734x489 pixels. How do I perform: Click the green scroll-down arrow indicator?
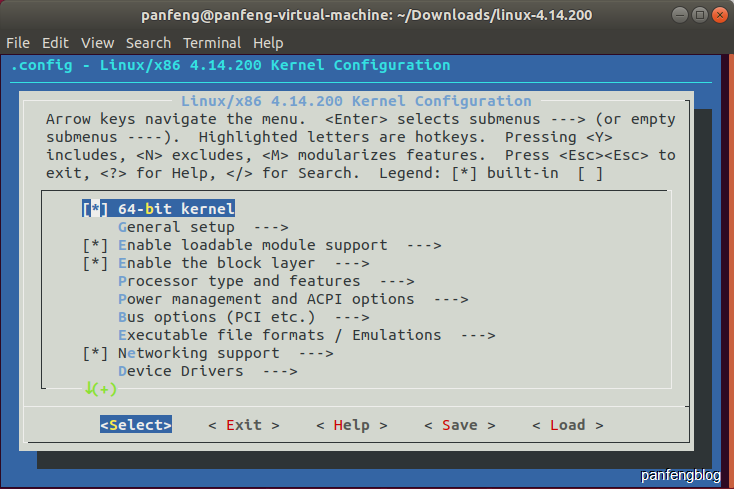(x=100, y=388)
